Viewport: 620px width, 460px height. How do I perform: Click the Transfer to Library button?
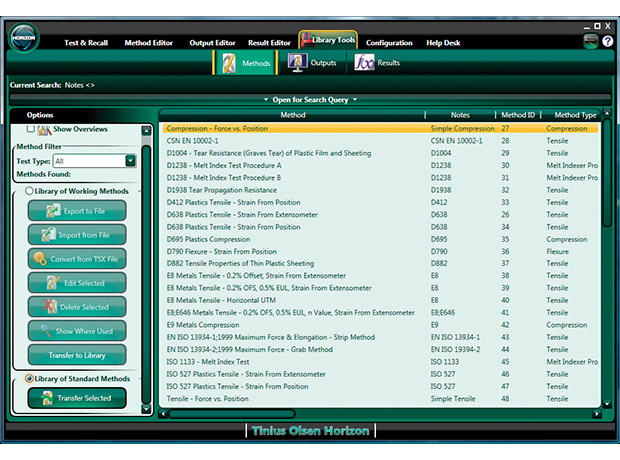click(77, 355)
